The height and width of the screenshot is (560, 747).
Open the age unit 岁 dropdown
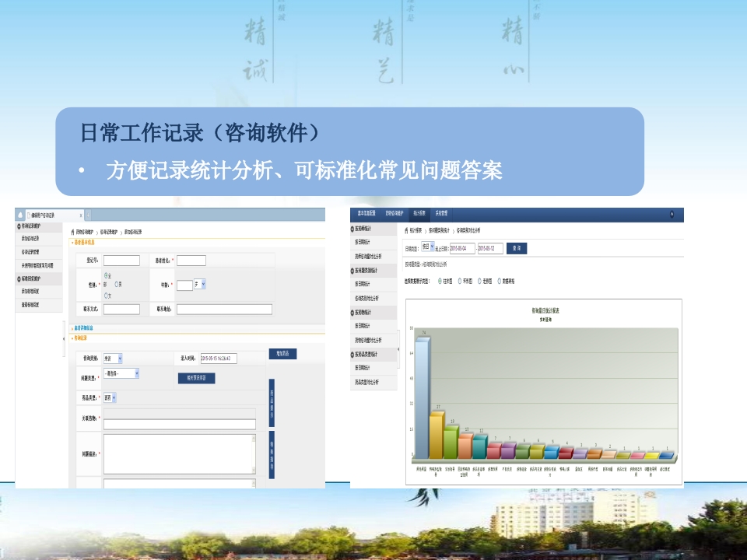pyautogui.click(x=200, y=285)
